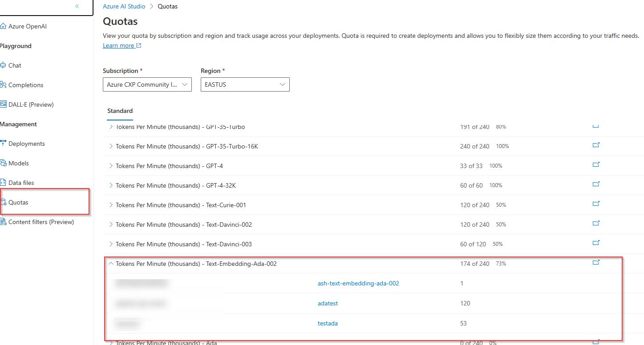644x345 pixels.
Task: Collapse the left navigation sidebar
Action: 77,6
